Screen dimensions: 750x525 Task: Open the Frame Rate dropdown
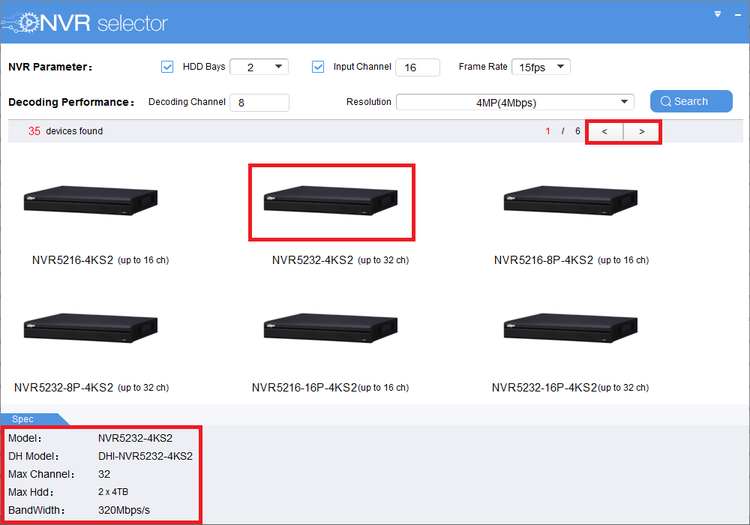541,67
